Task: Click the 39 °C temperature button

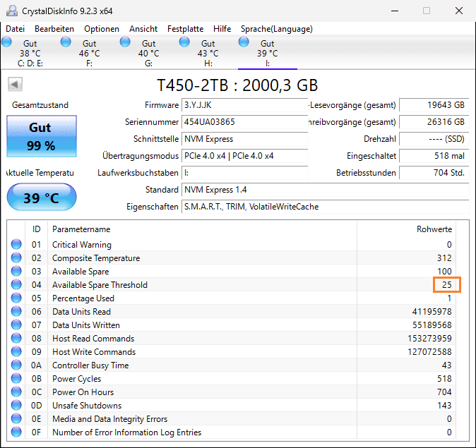Action: tap(42, 198)
